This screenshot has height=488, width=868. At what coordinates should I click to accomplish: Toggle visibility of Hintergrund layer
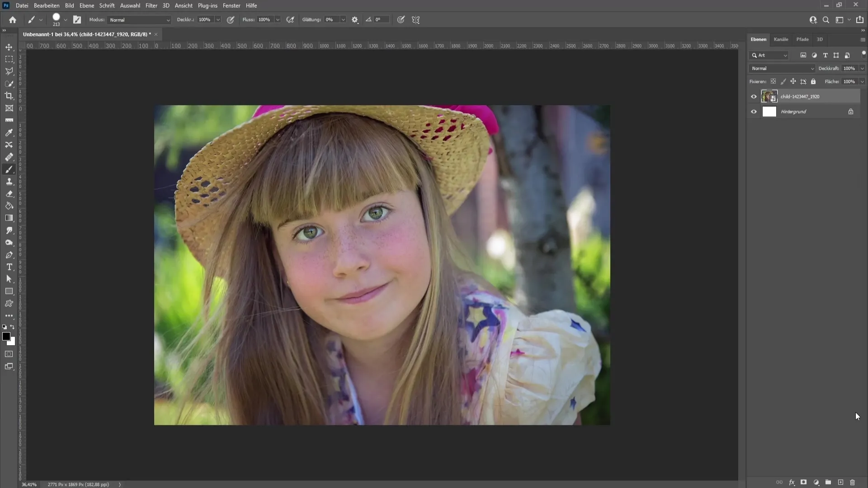(754, 112)
